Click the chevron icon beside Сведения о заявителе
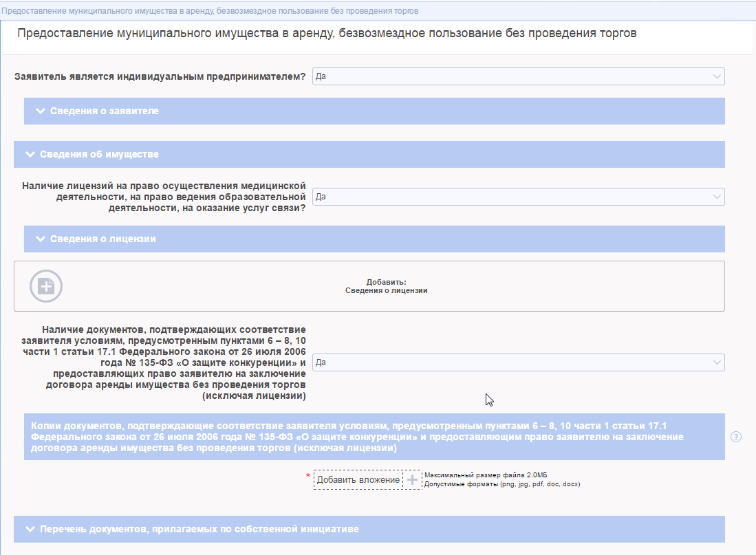756x555 pixels. coord(40,111)
